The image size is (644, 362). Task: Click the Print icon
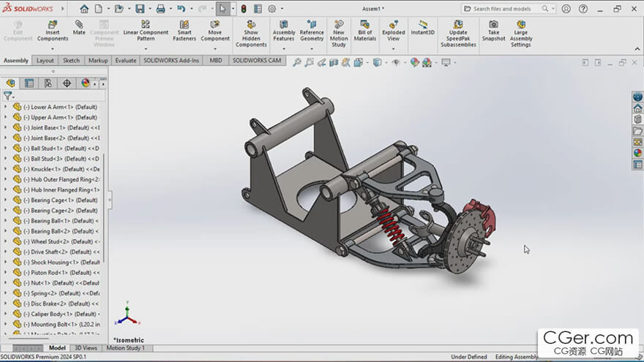(160, 9)
